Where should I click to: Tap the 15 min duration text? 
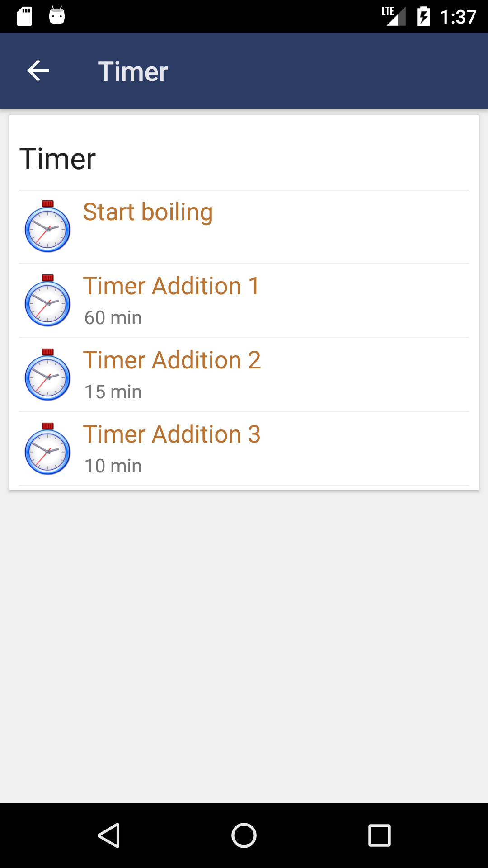[x=113, y=392]
